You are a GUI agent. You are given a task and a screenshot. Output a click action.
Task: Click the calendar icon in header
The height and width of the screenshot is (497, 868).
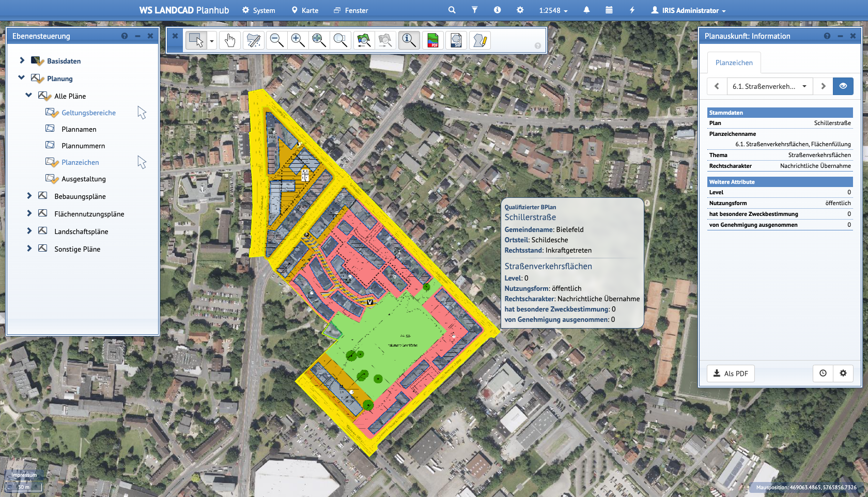click(609, 10)
